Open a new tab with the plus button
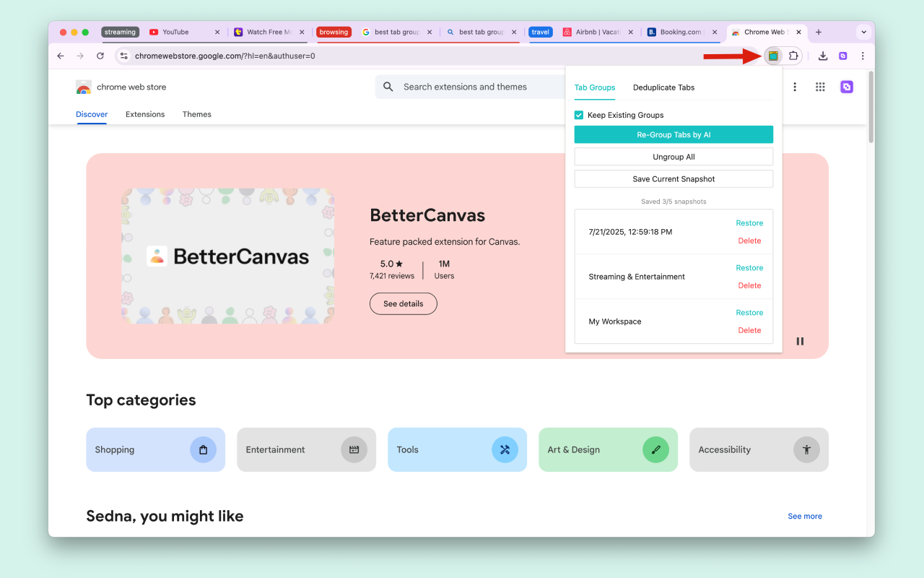 click(x=819, y=32)
